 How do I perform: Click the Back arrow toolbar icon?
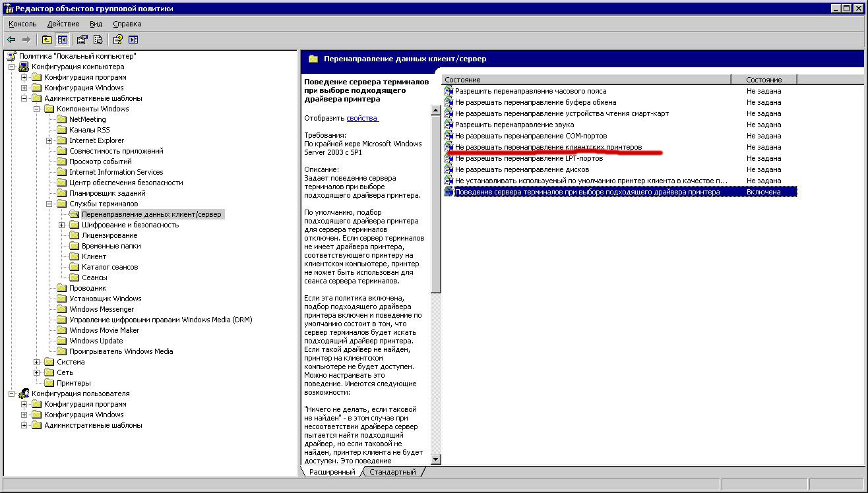point(11,40)
